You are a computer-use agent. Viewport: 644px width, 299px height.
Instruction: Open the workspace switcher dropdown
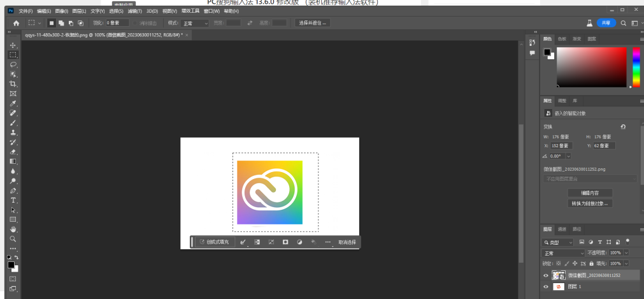click(x=635, y=23)
